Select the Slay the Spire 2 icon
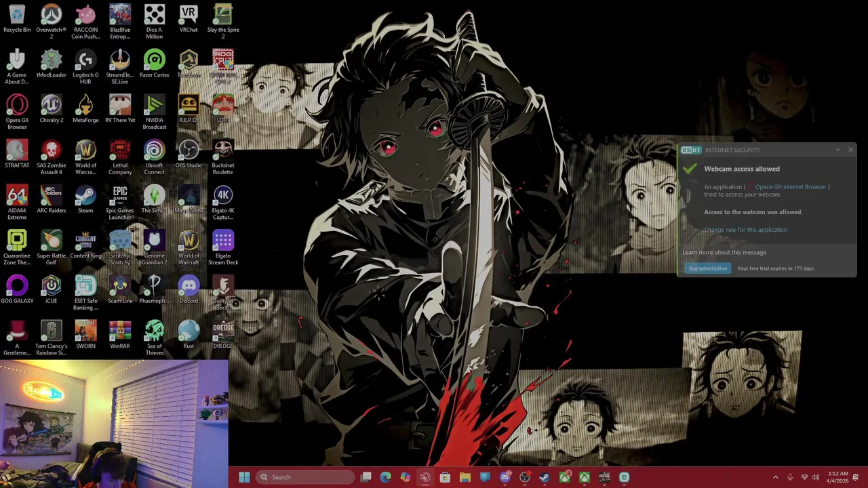Screen dimensions: 868x488 (x=223, y=22)
